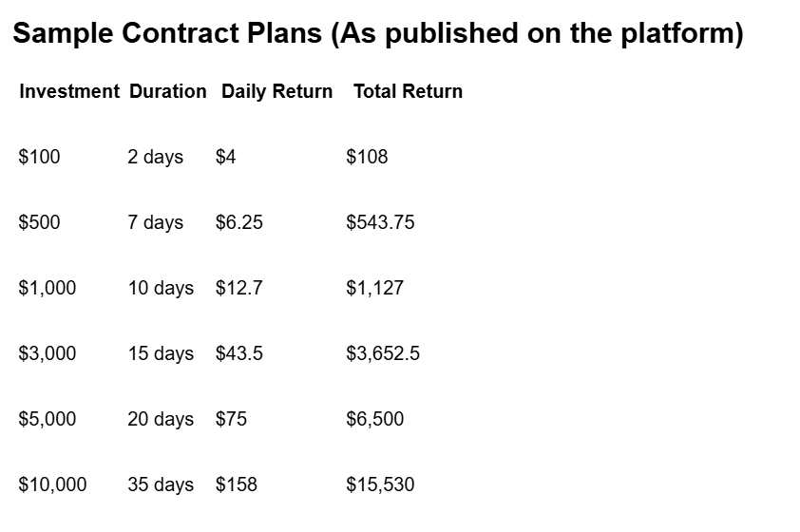Click the $543.75 total return value
The height and width of the screenshot is (532, 800).
click(380, 223)
